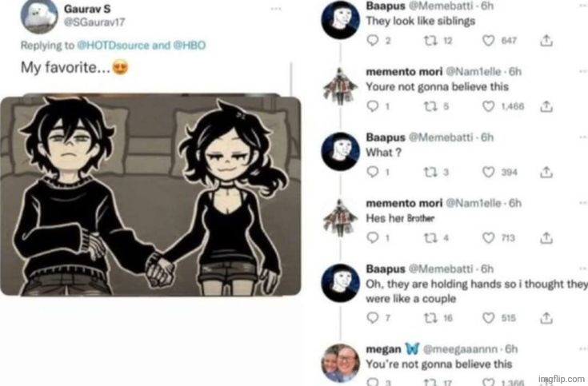Share the 'Hes her Brother' tweet
Screen dimensions: 588x386
(x=546, y=238)
